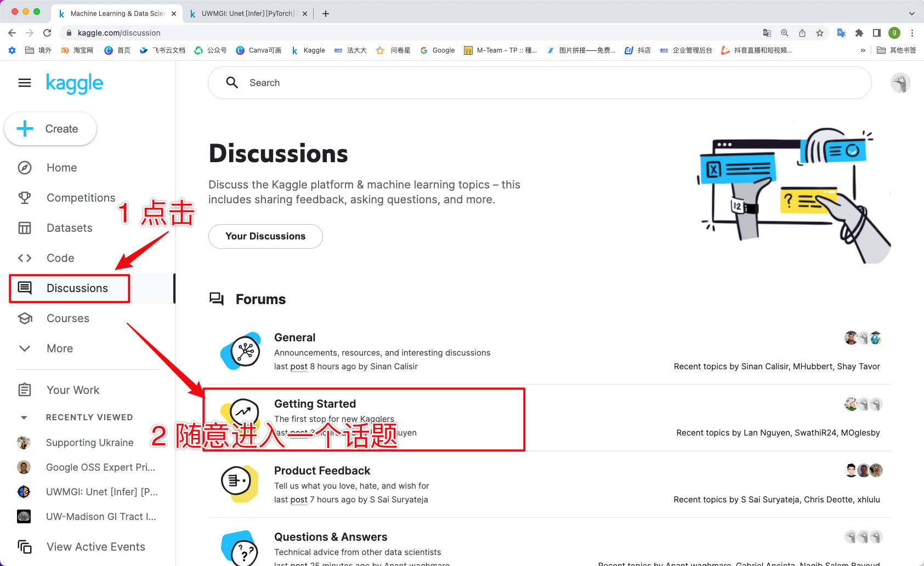Click the View Active Events icon
The height and width of the screenshot is (566, 924).
[25, 546]
